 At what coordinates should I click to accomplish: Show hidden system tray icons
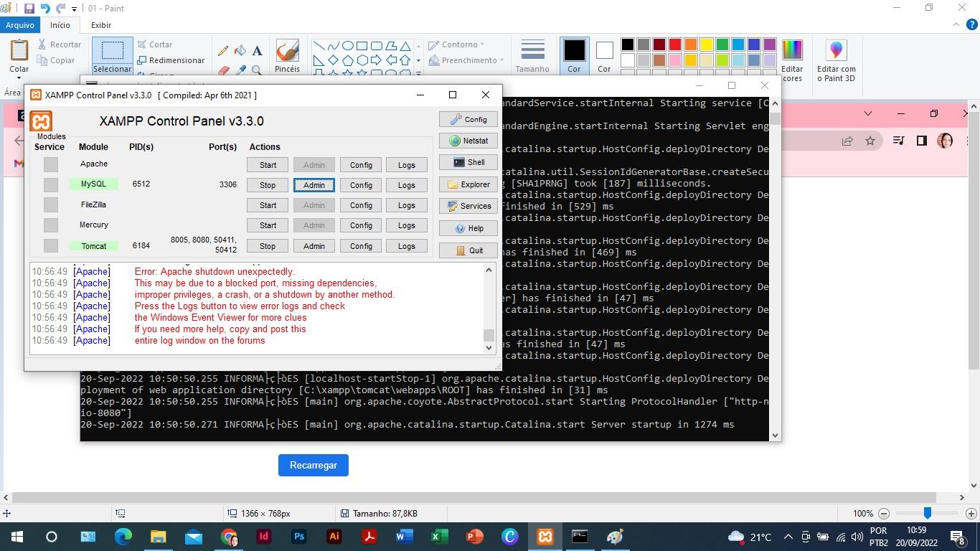tap(788, 537)
